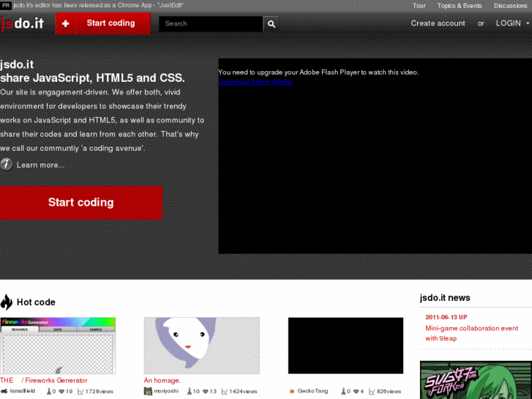Open Topics & Events in top menu
The height and width of the screenshot is (399, 532).
tap(460, 6)
